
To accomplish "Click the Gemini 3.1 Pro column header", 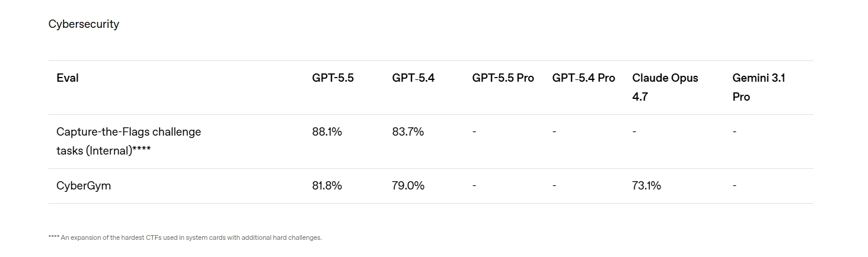I will 758,87.
